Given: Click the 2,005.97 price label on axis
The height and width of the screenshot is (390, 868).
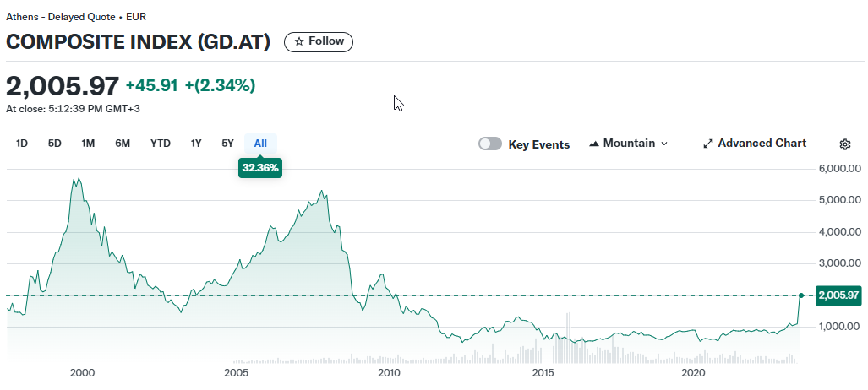Looking at the screenshot, I should click(x=839, y=295).
